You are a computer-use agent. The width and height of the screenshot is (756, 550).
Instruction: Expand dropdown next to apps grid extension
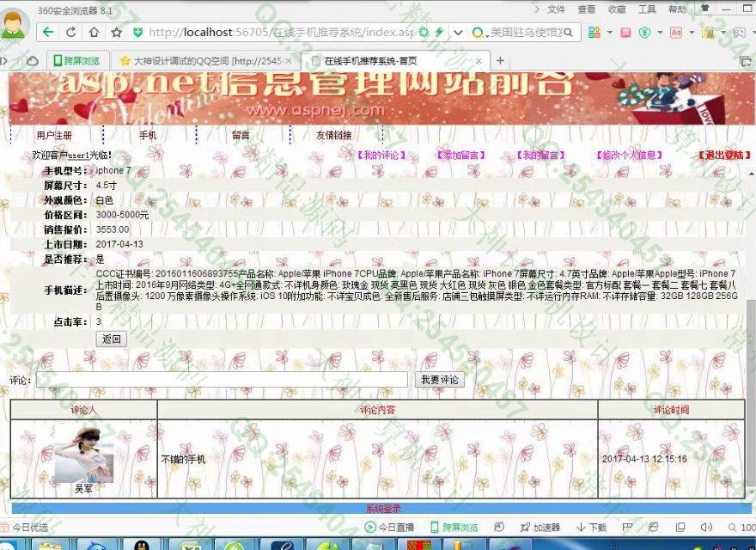[x=609, y=33]
